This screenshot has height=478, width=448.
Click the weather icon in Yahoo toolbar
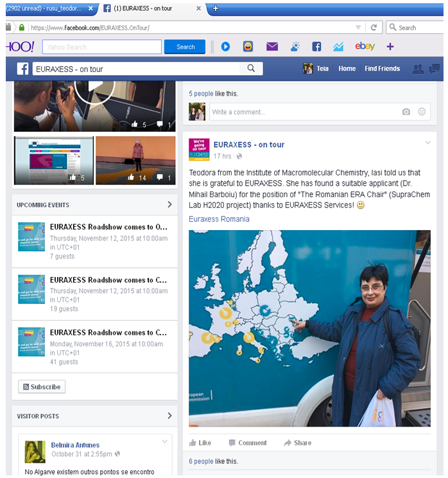pyautogui.click(x=295, y=47)
